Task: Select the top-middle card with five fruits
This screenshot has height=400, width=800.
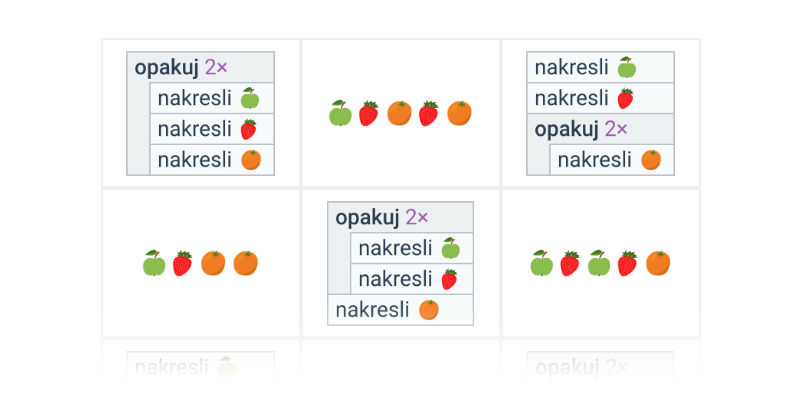Action: pyautogui.click(x=401, y=113)
